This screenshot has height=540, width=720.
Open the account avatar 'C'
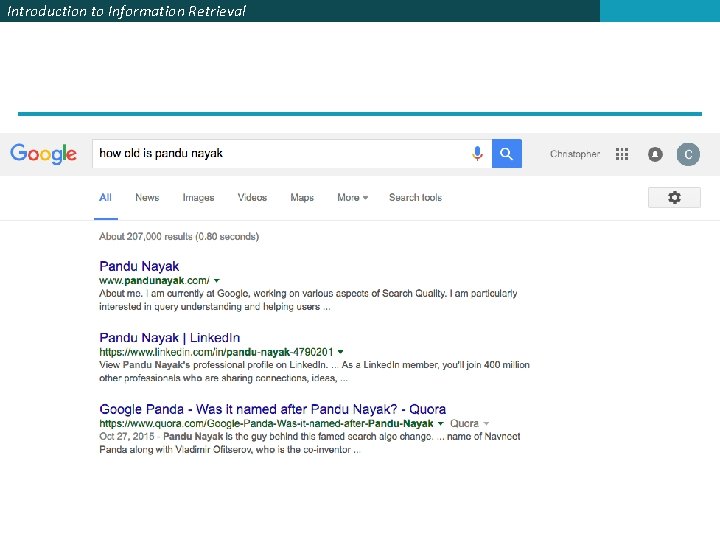click(x=688, y=154)
